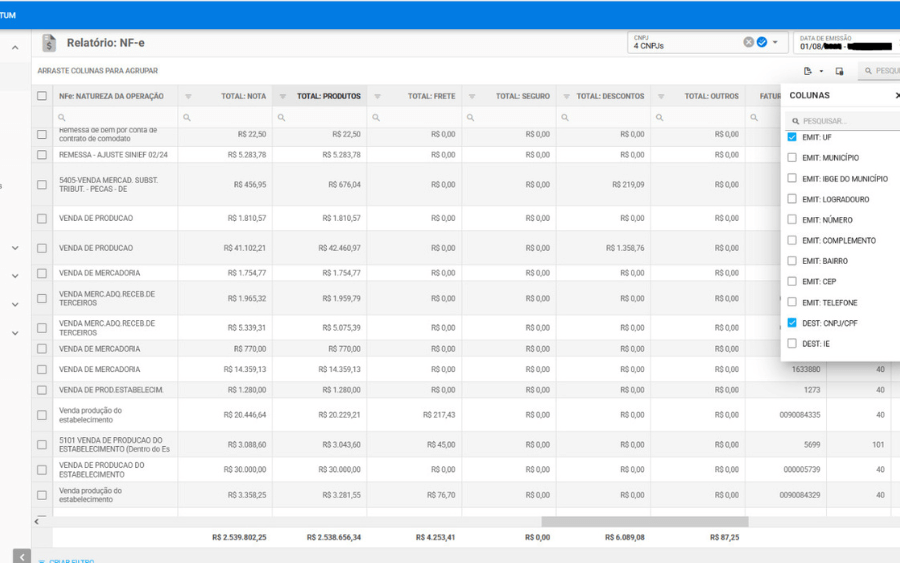The height and width of the screenshot is (563, 900).
Task: Open the filter icon for Total: Seguro column
Action: pyautogui.click(x=472, y=96)
